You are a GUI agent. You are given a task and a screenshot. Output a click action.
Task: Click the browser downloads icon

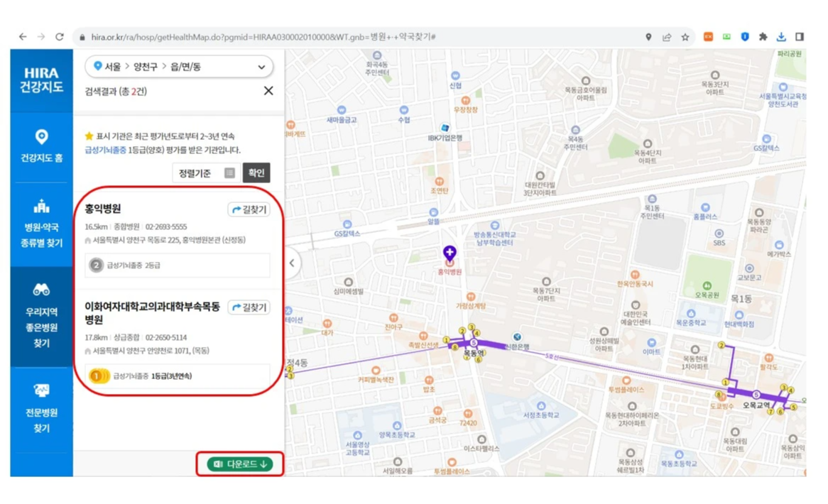point(781,36)
